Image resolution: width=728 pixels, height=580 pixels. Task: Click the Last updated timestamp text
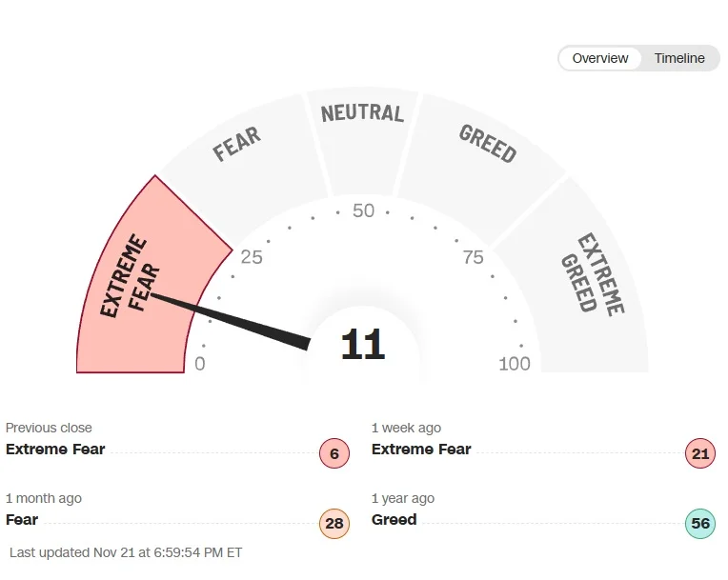point(127,552)
